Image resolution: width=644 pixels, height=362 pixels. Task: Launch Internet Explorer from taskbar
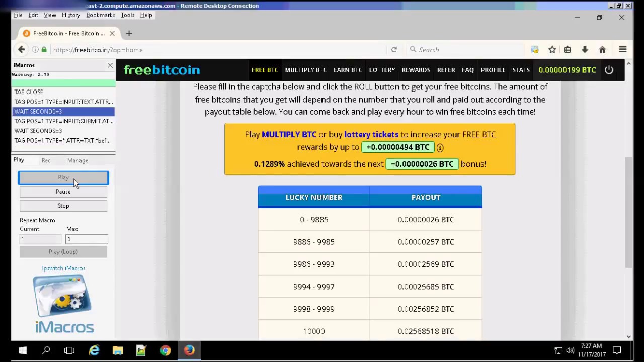point(94,350)
